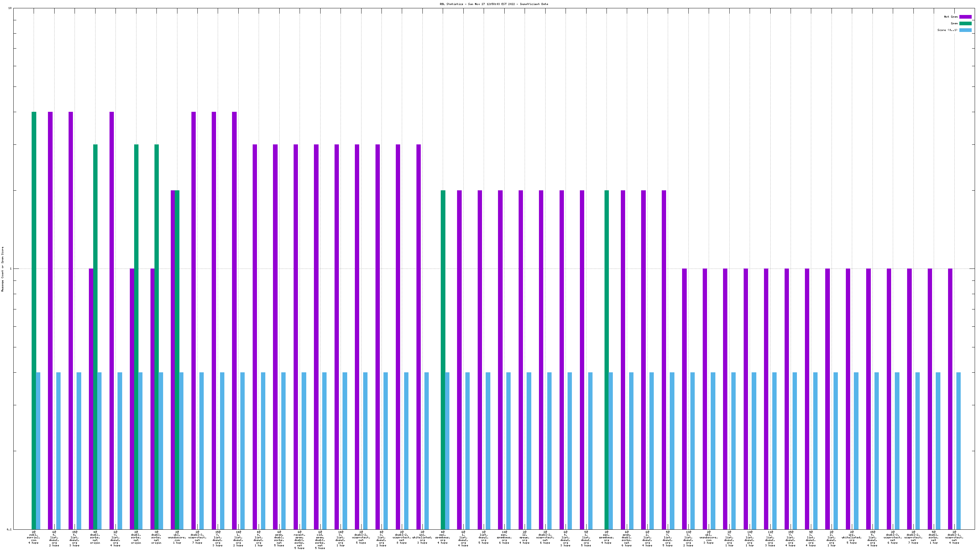This screenshot has height=551, width=980.
Task: Click the old.spam.dnsbl.sorbs.net axis label
Action: (320, 540)
